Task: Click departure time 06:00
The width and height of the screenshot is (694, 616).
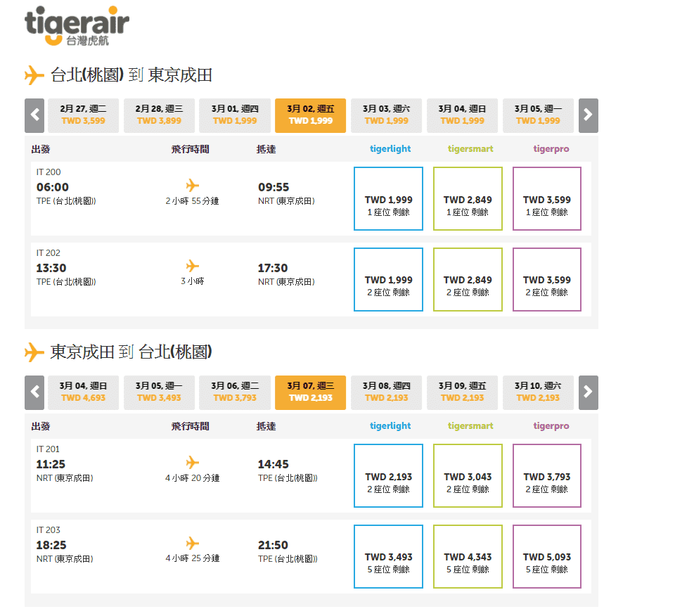Action: pyautogui.click(x=52, y=187)
